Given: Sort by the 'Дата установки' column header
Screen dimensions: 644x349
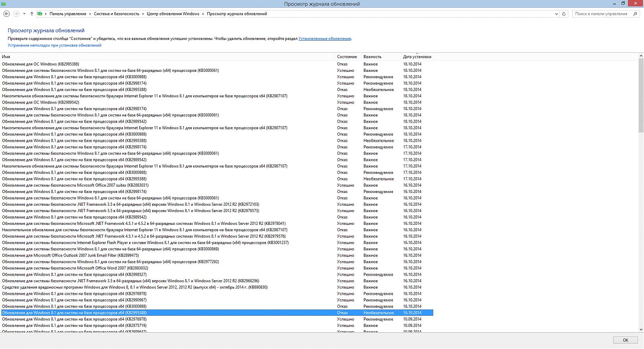Looking at the screenshot, I should pyautogui.click(x=417, y=57).
